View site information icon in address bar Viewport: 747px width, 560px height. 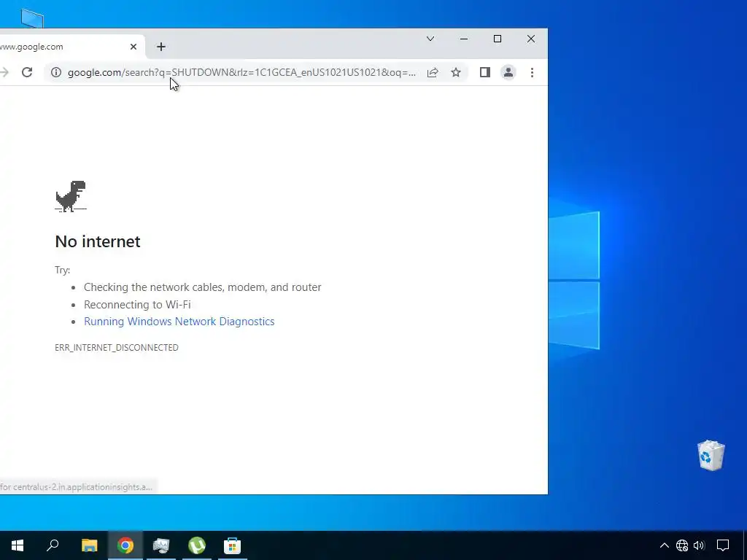pyautogui.click(x=56, y=72)
